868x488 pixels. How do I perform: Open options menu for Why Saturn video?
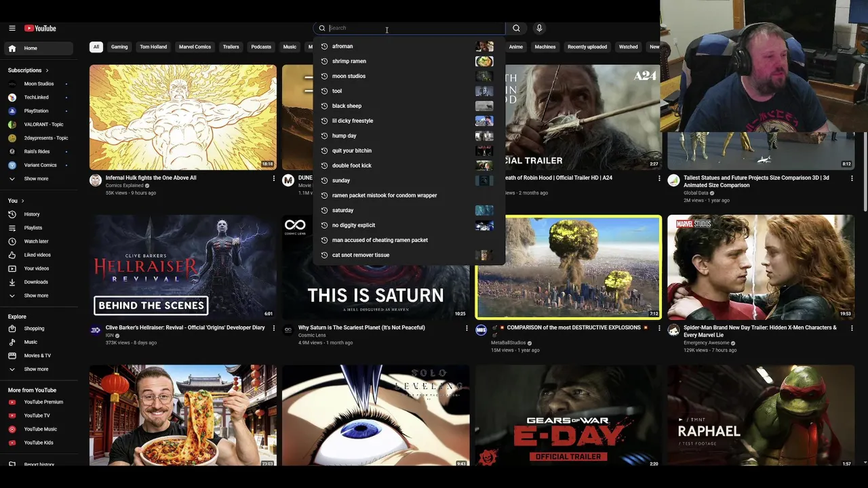click(x=467, y=328)
